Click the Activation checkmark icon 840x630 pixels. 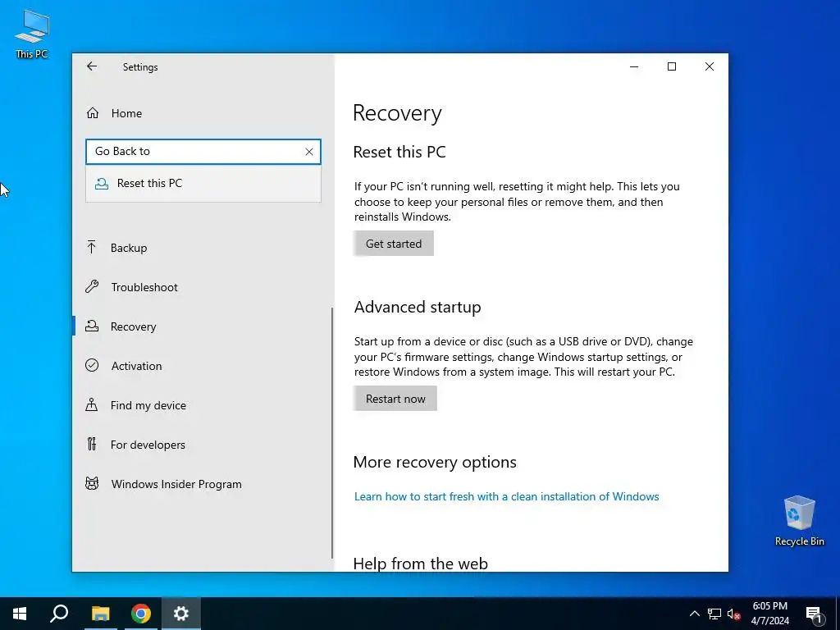[x=92, y=365]
